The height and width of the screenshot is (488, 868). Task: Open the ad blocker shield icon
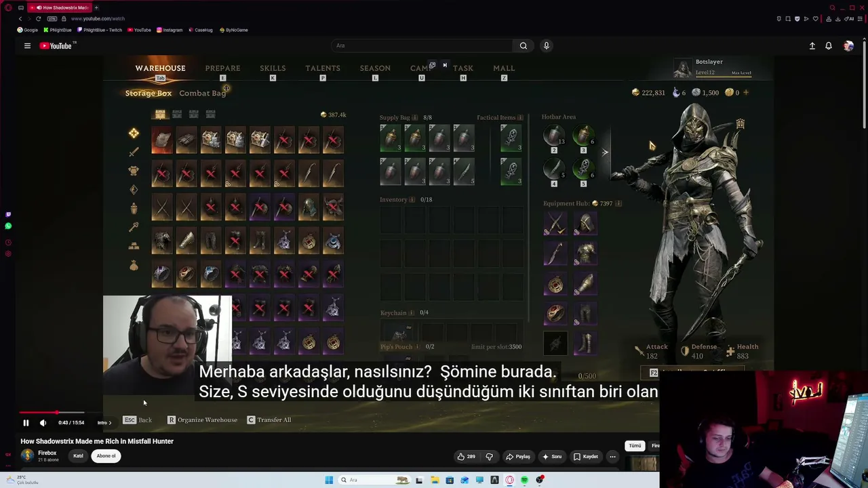(x=797, y=18)
